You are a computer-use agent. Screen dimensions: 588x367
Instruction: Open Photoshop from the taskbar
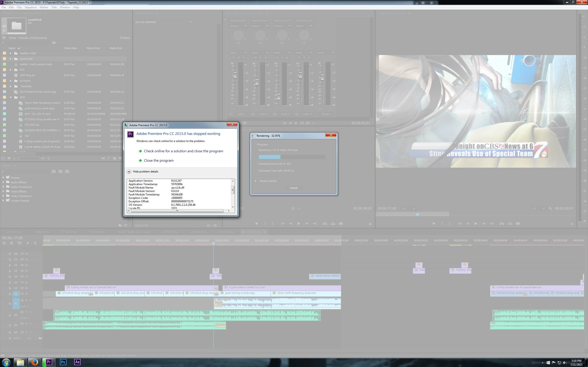click(63, 362)
